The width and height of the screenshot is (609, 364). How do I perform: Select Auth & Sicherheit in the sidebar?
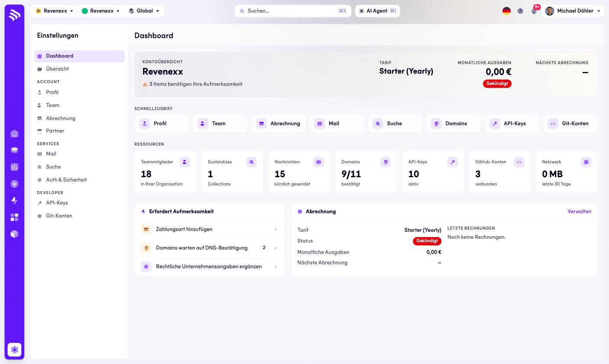(x=79, y=180)
